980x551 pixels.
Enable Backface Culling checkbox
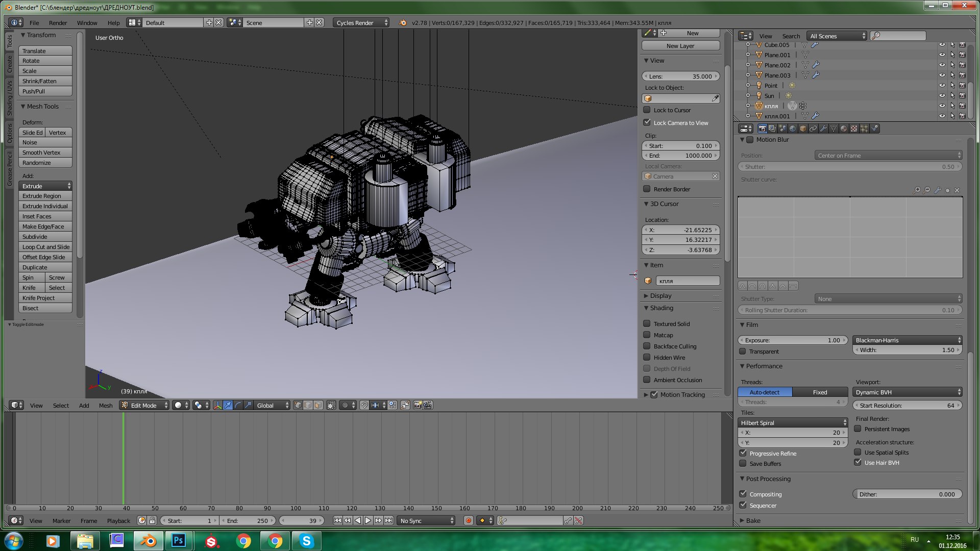coord(647,346)
